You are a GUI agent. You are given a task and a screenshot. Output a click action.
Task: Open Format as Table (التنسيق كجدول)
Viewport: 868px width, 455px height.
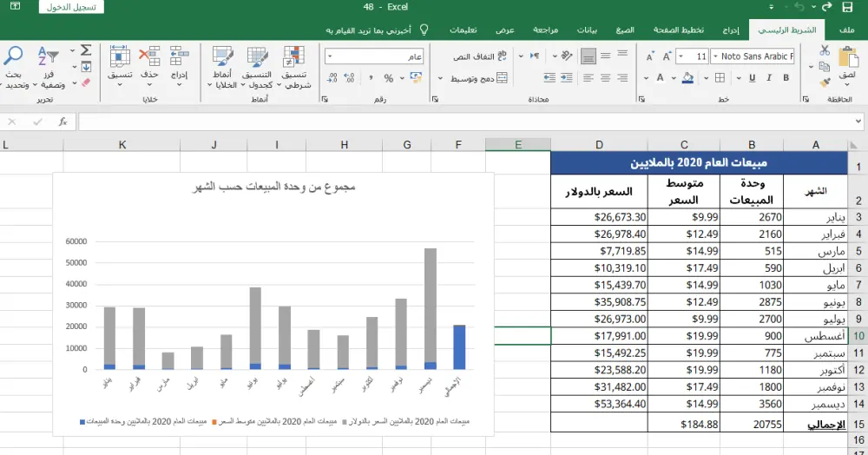[258, 68]
